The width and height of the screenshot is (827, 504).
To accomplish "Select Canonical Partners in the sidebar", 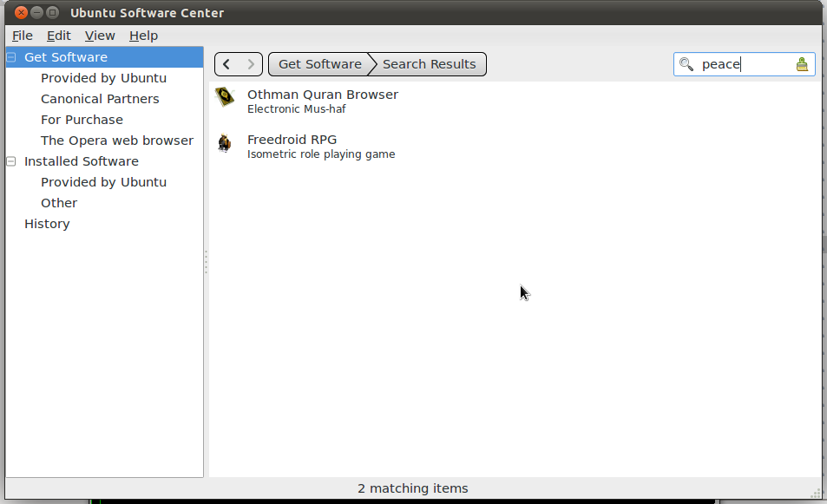I will 100,99.
